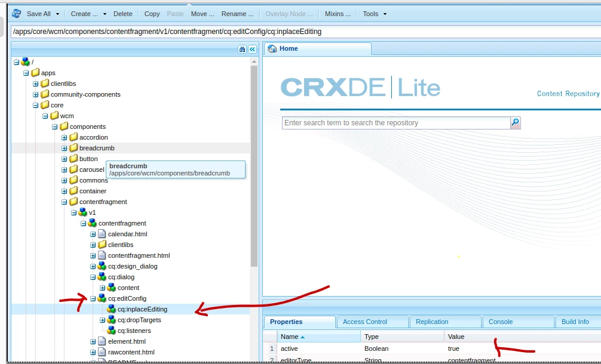Click Rename ... in the toolbar
601x364 pixels.
click(x=237, y=14)
